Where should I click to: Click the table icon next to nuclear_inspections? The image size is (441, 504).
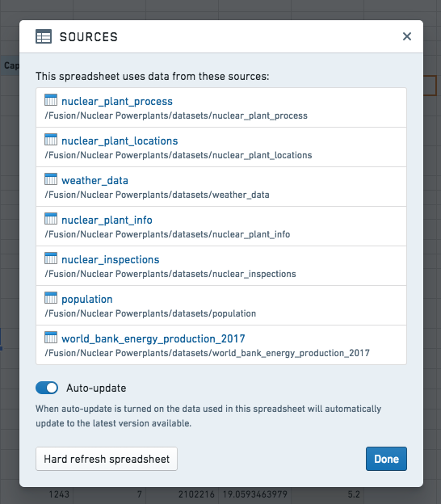[51, 258]
